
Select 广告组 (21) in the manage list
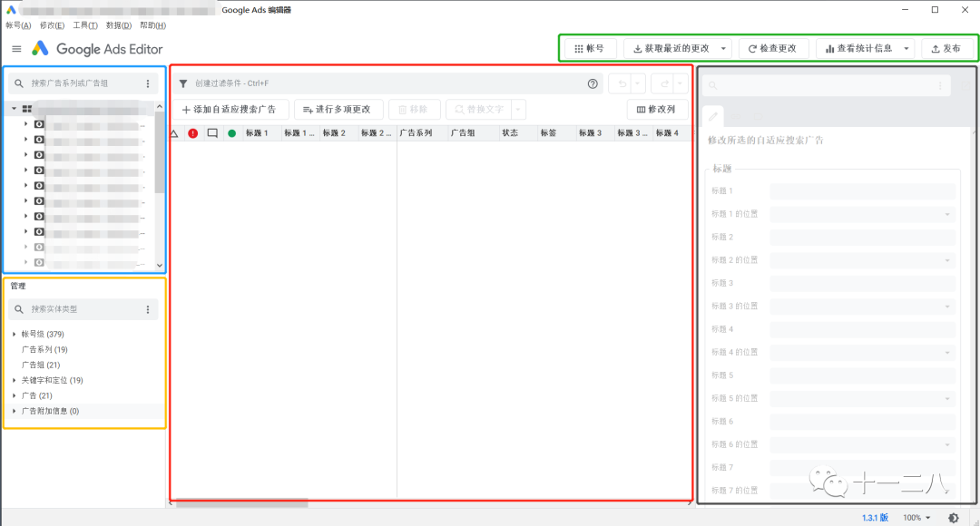[41, 365]
